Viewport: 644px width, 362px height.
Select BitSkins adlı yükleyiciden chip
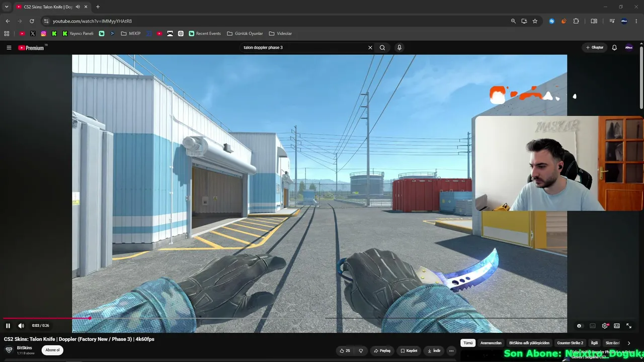click(x=529, y=343)
